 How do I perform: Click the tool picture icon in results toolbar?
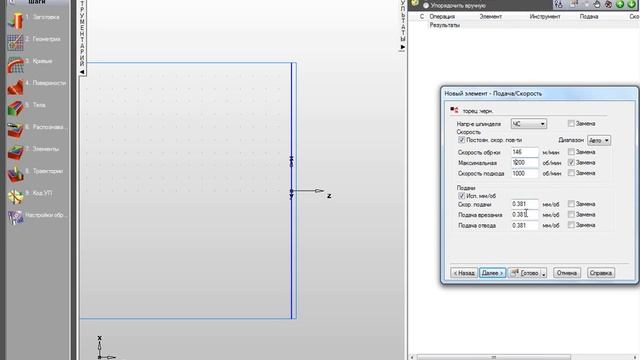point(574,4)
